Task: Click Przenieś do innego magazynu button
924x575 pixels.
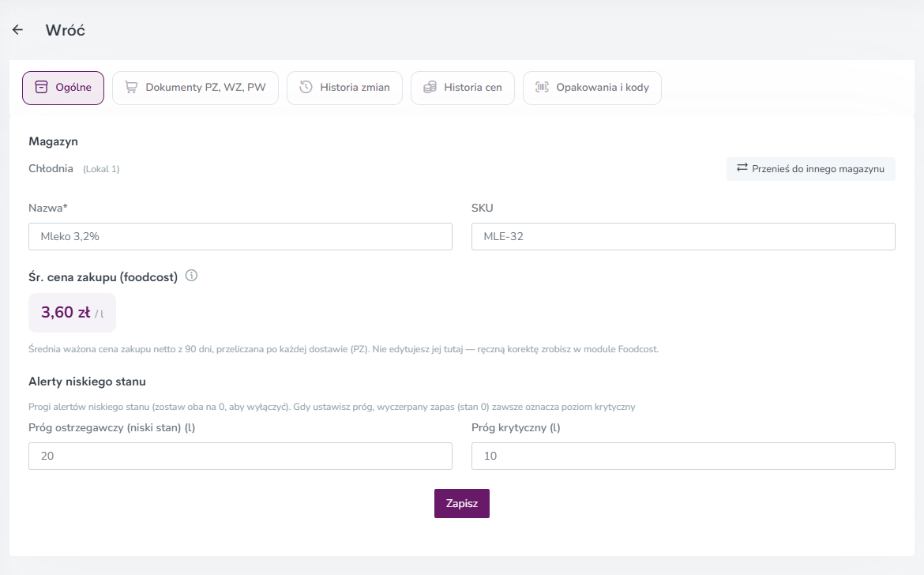Action: [x=811, y=169]
